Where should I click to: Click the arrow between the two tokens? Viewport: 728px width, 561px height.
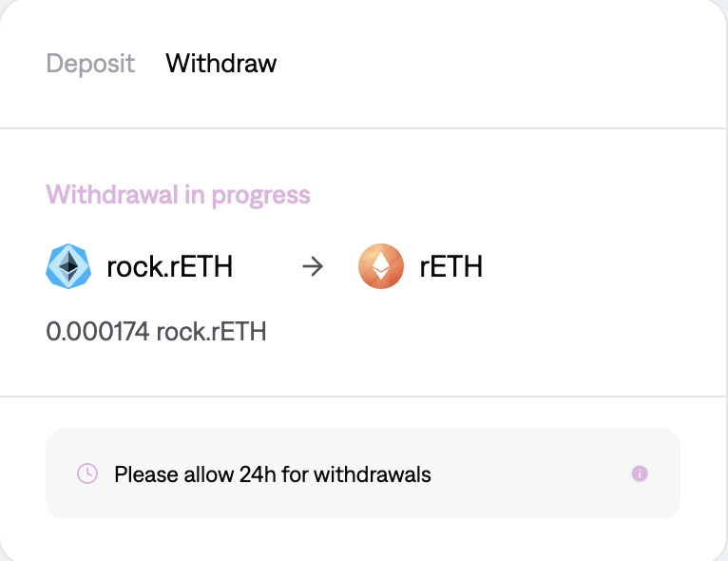(312, 267)
